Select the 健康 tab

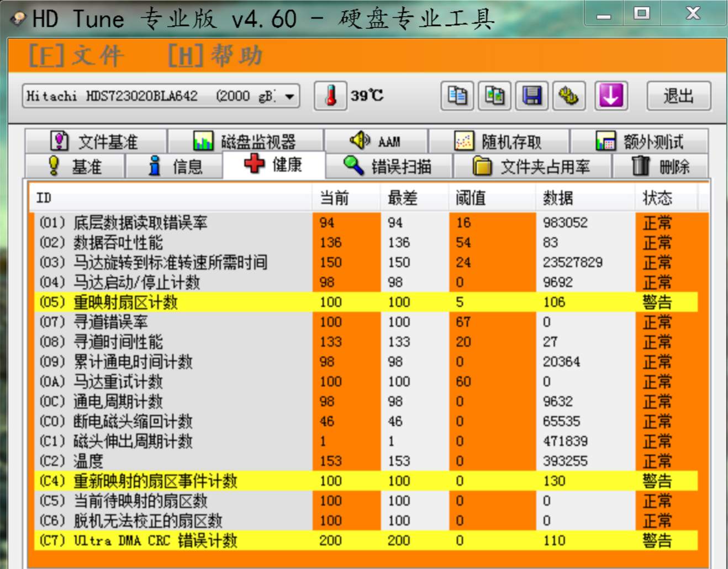tap(274, 164)
